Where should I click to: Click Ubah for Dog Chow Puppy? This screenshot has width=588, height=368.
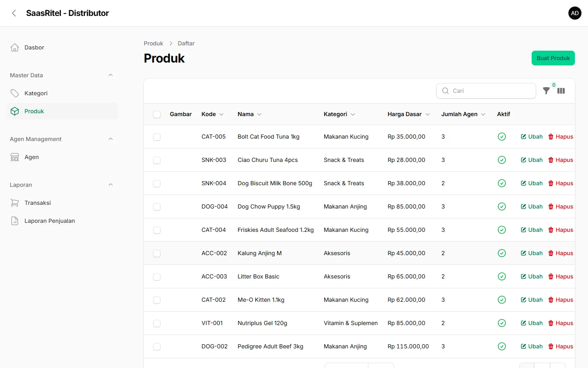coord(532,206)
